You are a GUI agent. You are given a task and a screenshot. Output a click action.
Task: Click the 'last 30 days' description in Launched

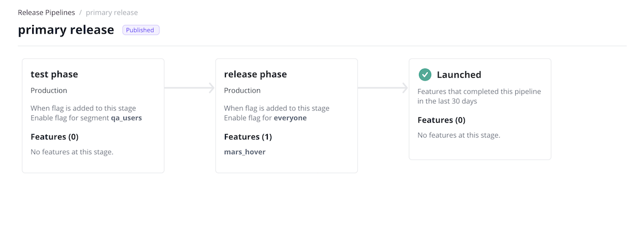pyautogui.click(x=447, y=101)
